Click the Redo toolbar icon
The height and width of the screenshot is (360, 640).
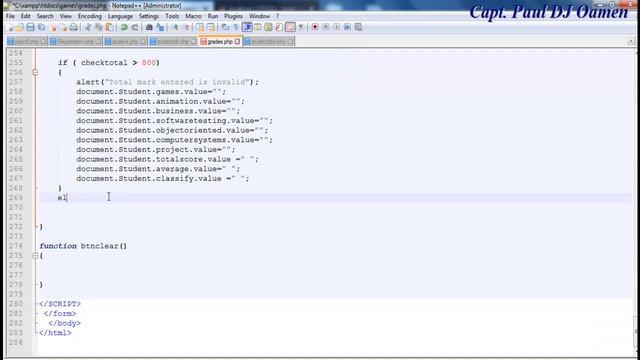pos(135,27)
